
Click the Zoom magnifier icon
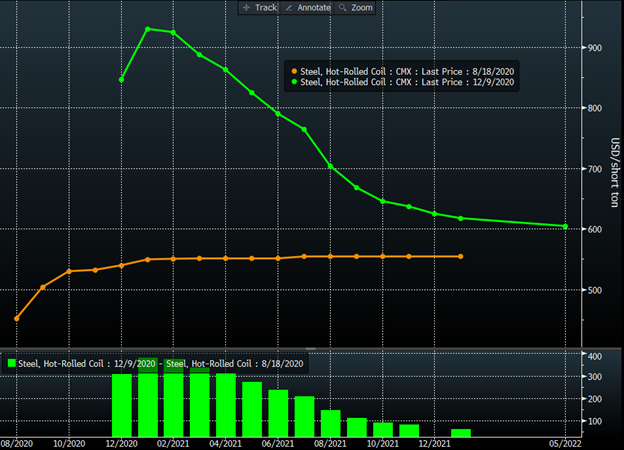point(341,7)
